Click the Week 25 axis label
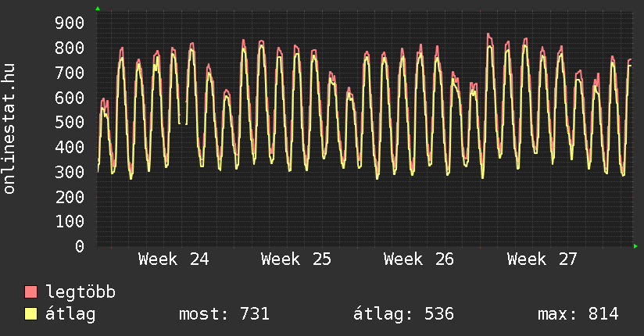Image resolution: width=644 pixels, height=336 pixels. pyautogui.click(x=296, y=259)
